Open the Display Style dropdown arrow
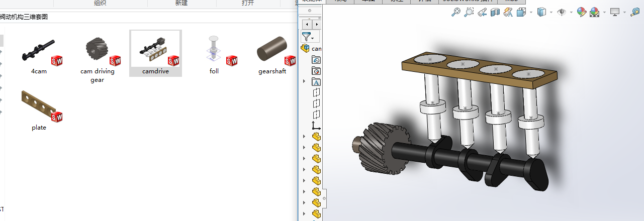Image resolution: width=644 pixels, height=221 pixels. 551,12
